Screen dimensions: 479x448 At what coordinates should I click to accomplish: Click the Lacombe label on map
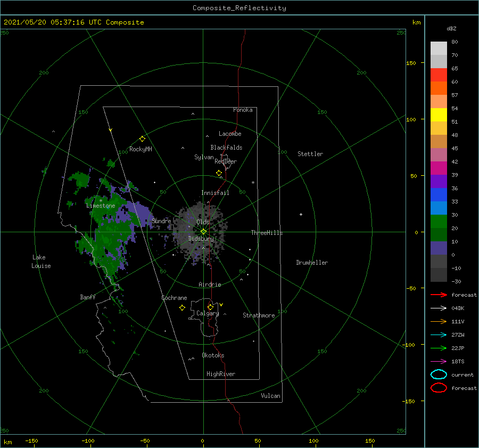(230, 134)
